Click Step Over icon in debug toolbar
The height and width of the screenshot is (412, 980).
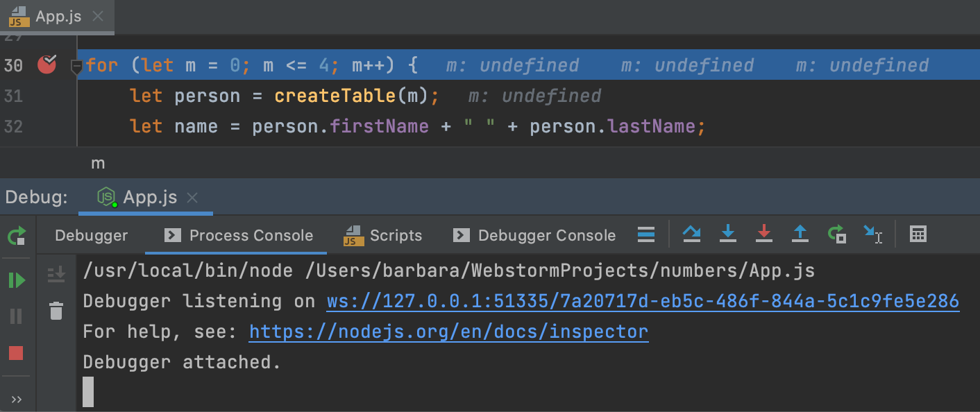[691, 234]
